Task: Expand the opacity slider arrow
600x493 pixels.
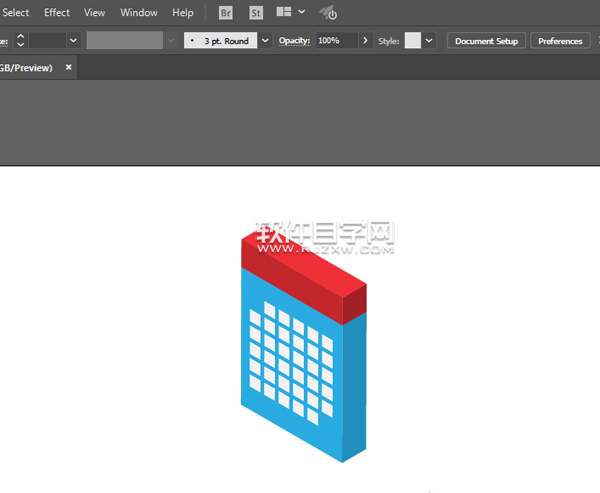Action: 365,41
